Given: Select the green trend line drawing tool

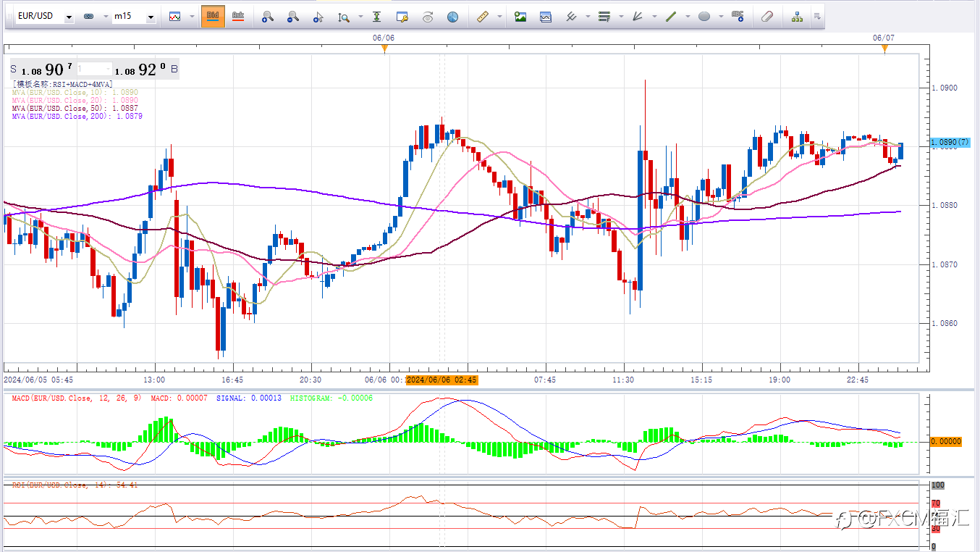Looking at the screenshot, I should tap(671, 16).
